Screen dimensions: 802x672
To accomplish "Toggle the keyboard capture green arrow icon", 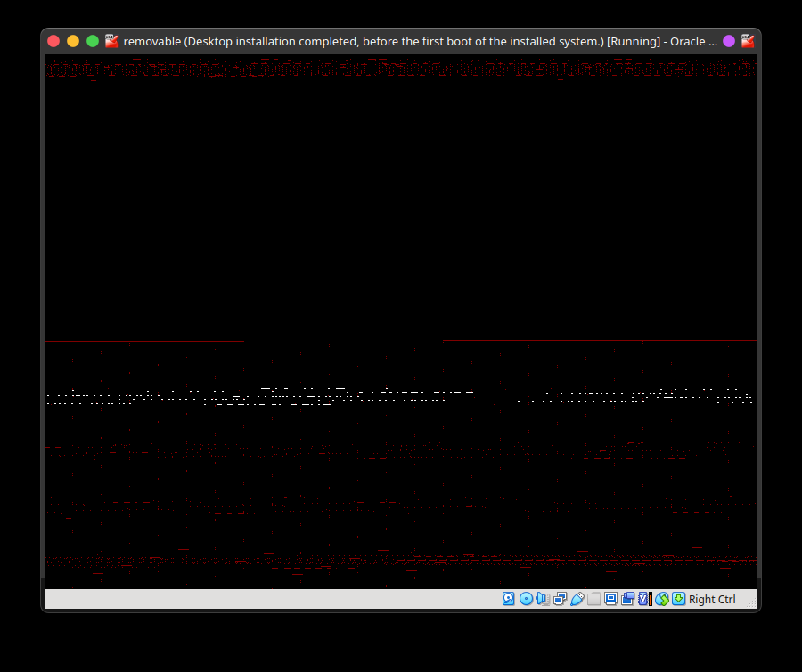I will pos(678,599).
